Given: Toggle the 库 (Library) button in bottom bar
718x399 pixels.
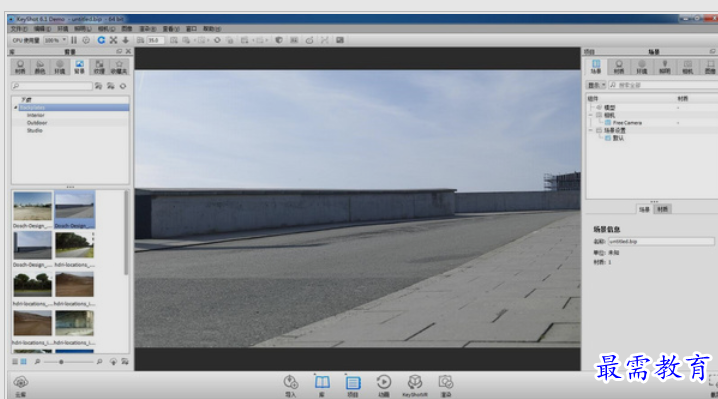Looking at the screenshot, I should click(322, 385).
